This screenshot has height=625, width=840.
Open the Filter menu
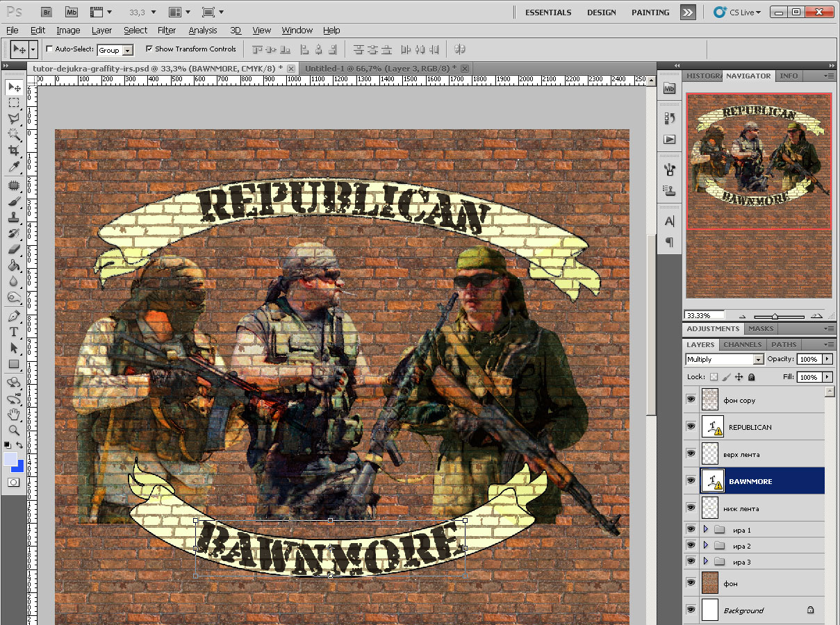point(167,30)
